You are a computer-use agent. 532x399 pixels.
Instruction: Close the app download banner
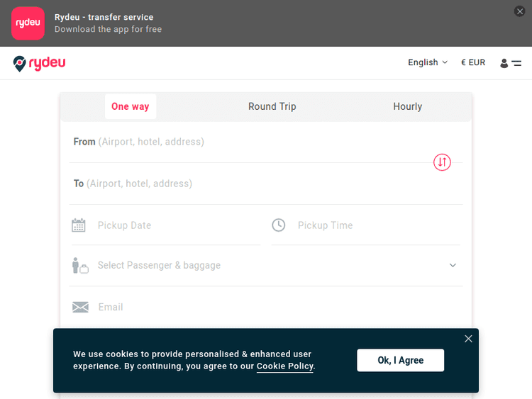click(520, 11)
